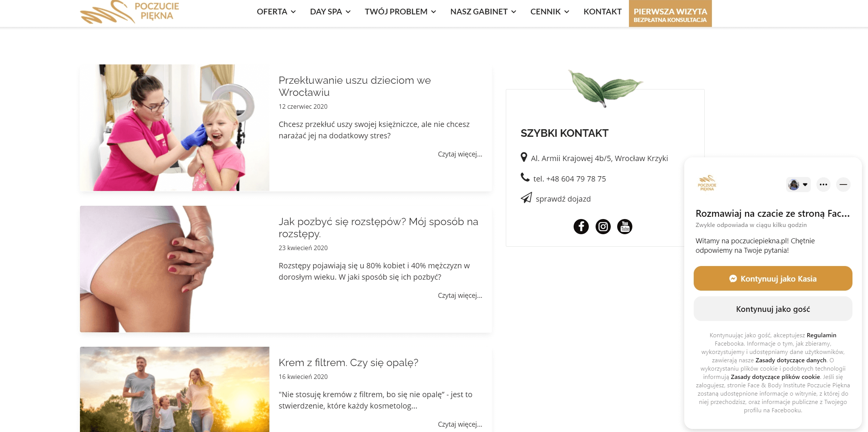The image size is (868, 432).
Task: Open the NASZ GABINET menu
Action: coord(483,12)
